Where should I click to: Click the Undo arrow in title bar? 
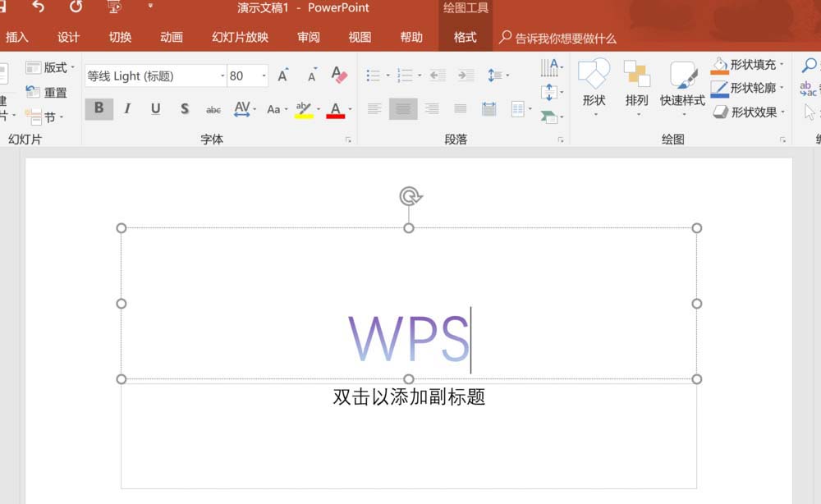[x=39, y=7]
